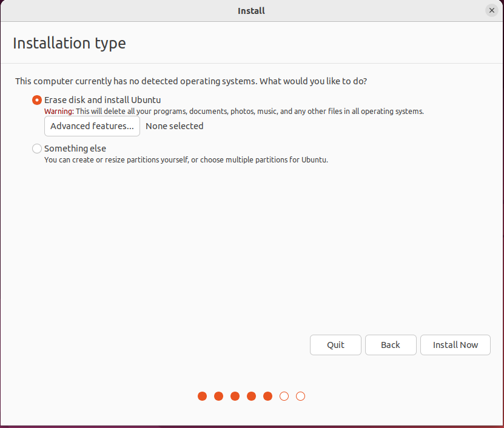This screenshot has width=504, height=428.
Task: Quit the Ubuntu installer
Action: (335, 345)
